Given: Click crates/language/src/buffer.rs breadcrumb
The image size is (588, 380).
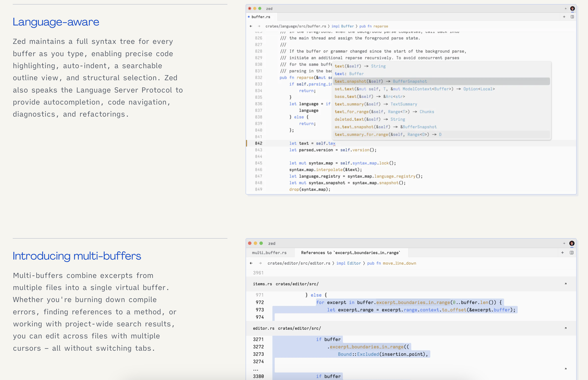Looking at the screenshot, I should [296, 26].
